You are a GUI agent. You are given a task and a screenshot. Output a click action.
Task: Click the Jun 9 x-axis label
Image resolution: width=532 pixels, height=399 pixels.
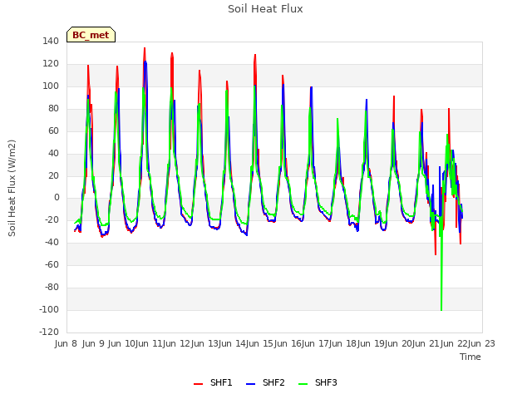[93, 343]
